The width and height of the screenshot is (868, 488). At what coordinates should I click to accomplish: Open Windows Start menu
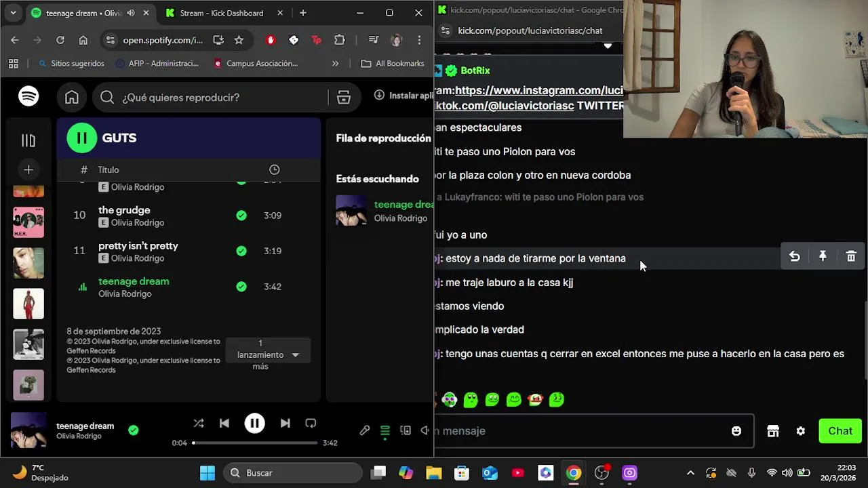click(x=208, y=472)
